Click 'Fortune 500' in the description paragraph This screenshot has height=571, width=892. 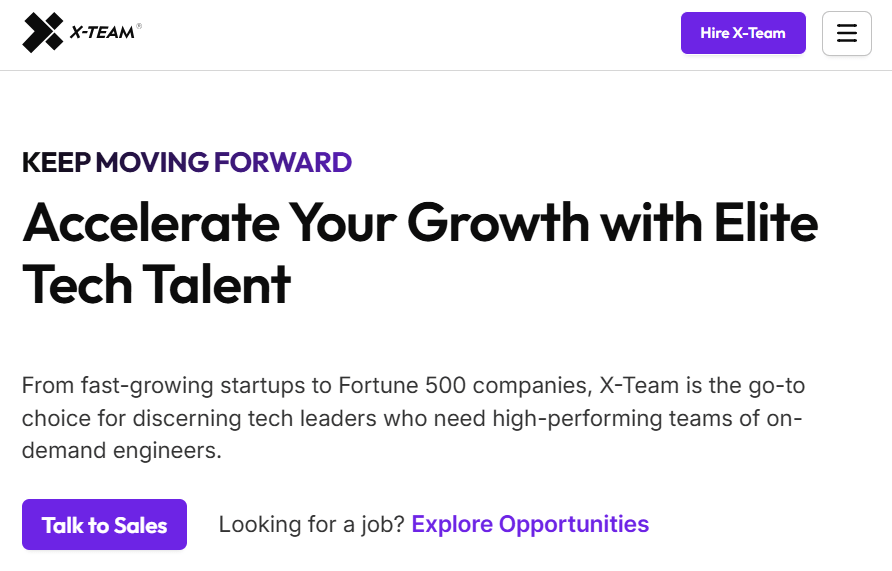(x=402, y=386)
